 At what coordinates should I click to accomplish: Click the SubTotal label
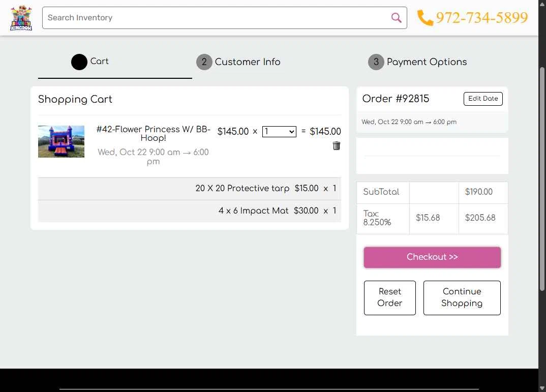(381, 192)
